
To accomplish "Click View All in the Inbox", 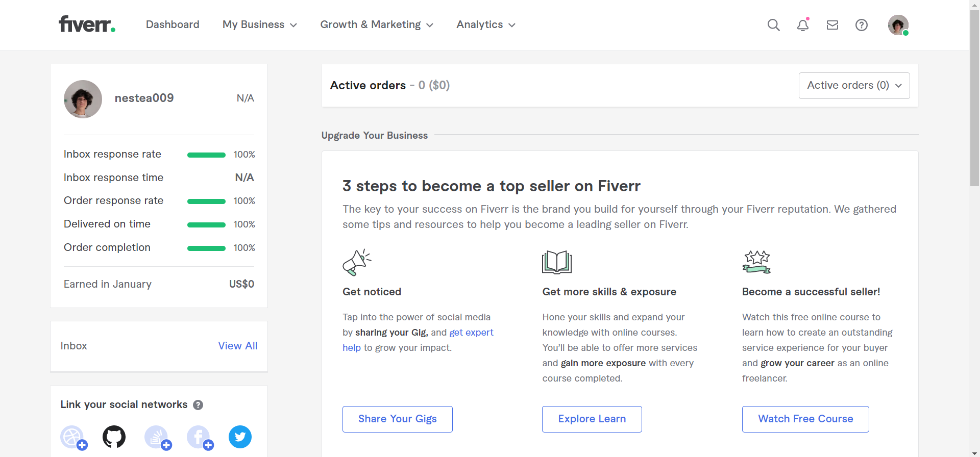I will [x=238, y=346].
